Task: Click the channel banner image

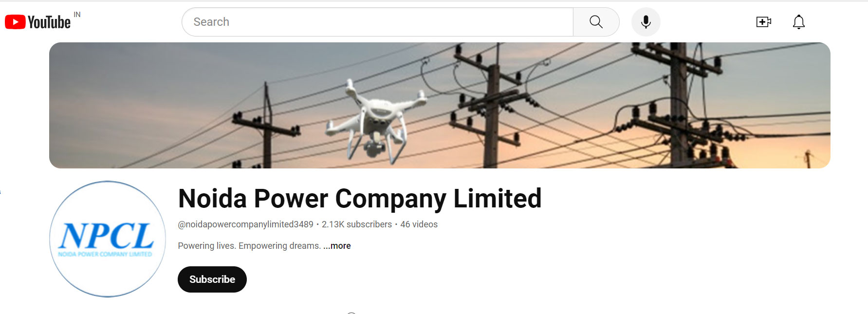Action: pos(440,105)
